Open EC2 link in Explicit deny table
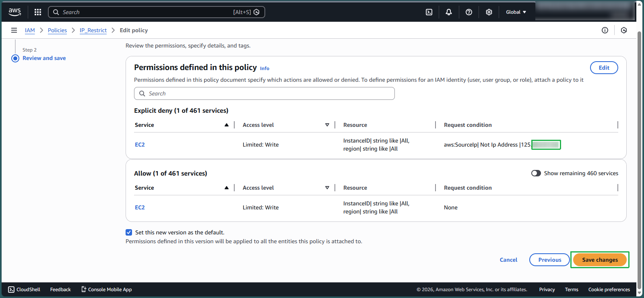 [140, 145]
